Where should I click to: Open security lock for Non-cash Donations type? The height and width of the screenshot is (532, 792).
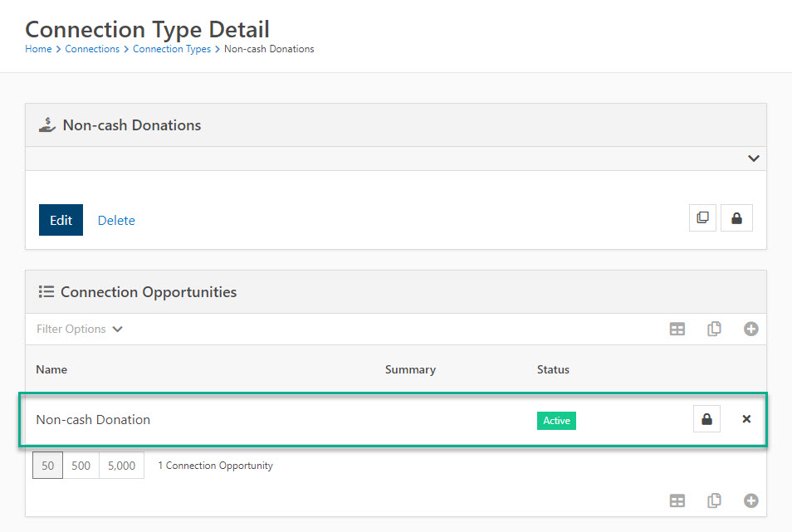click(x=736, y=218)
